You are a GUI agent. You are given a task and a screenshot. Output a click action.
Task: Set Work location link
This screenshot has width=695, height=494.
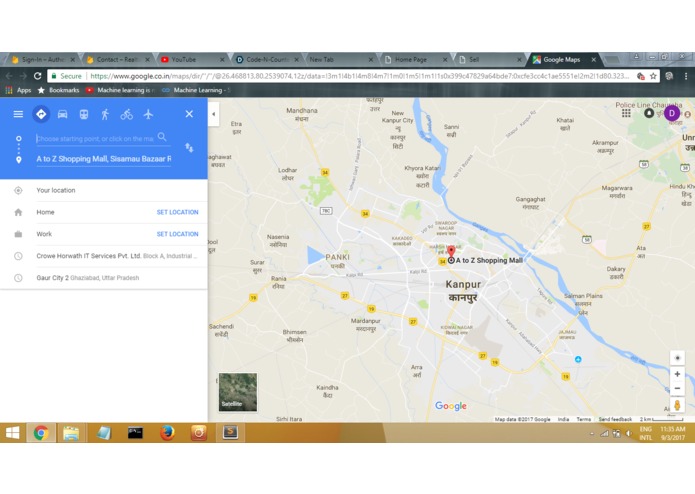pos(177,234)
